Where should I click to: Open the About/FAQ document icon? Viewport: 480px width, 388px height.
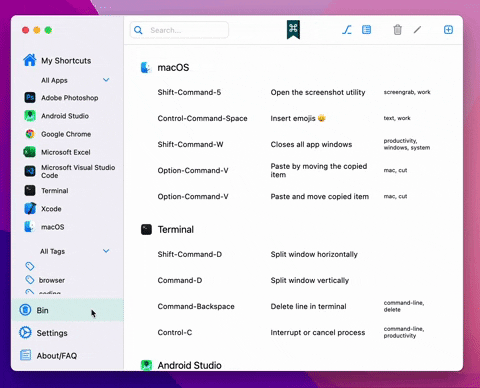[x=25, y=355]
